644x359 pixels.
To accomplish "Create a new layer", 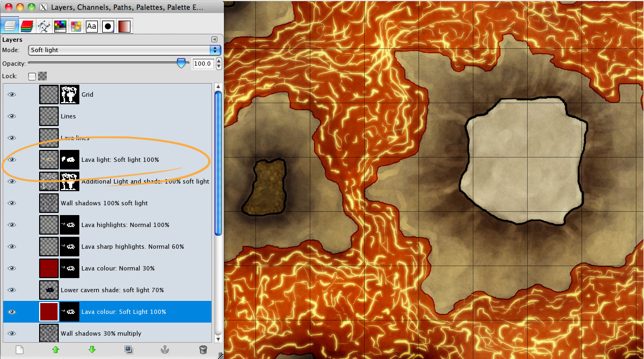I will tap(20, 350).
